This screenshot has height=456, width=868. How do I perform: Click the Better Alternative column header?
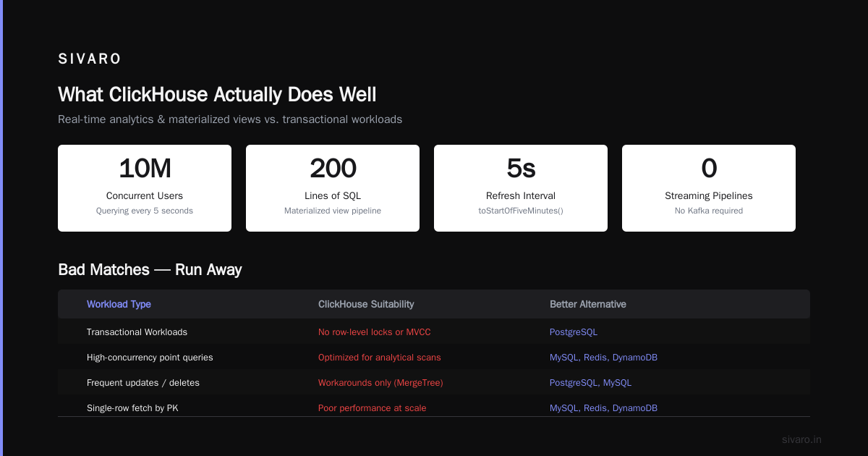[x=588, y=304]
